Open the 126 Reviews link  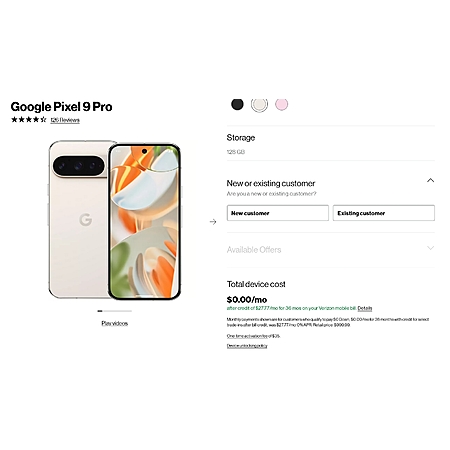click(65, 120)
